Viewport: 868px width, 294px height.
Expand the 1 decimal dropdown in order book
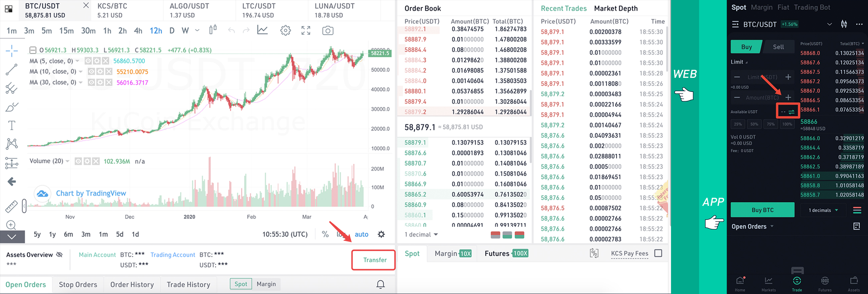pos(421,235)
